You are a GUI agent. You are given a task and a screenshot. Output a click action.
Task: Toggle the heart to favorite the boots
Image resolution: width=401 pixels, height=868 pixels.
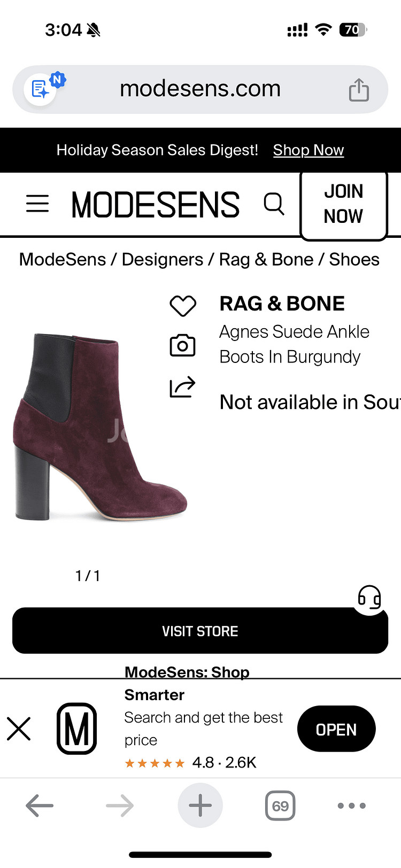[183, 305]
